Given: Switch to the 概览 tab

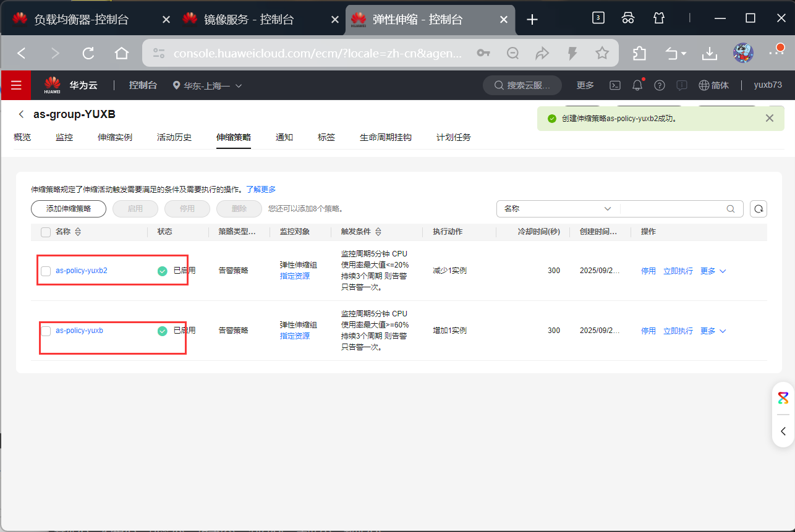Looking at the screenshot, I should tap(22, 137).
